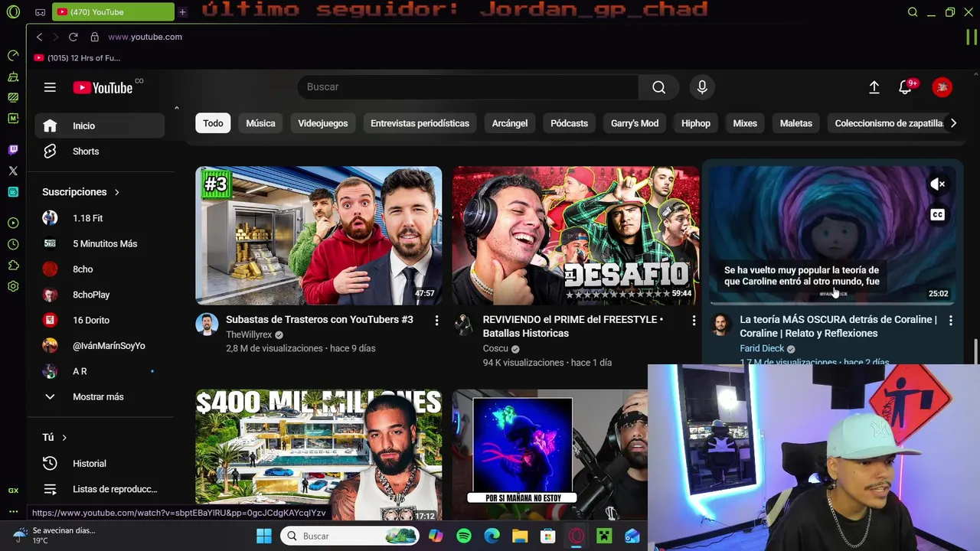Viewport: 980px width, 551px height.
Task: Reload the YouTube page
Action: tap(73, 37)
